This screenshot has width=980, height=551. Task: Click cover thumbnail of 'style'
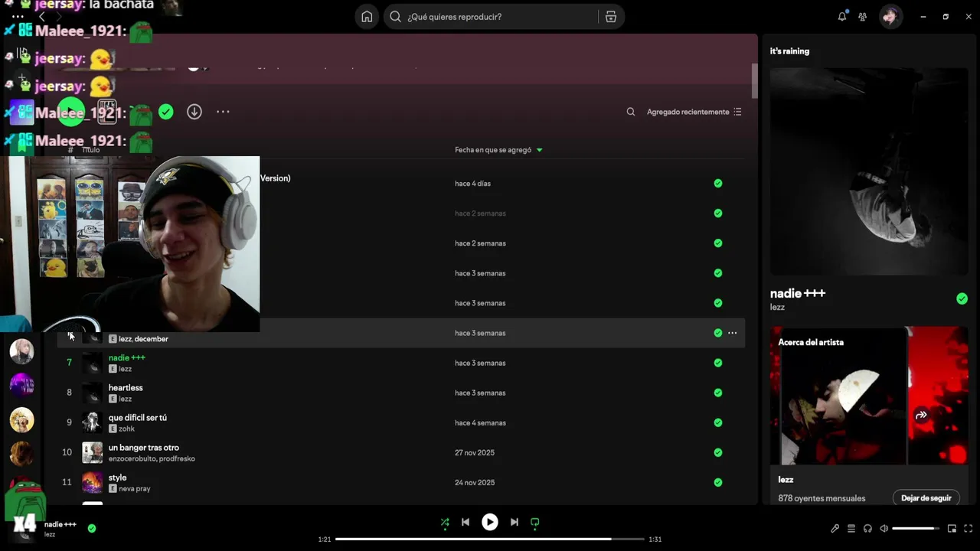(92, 482)
